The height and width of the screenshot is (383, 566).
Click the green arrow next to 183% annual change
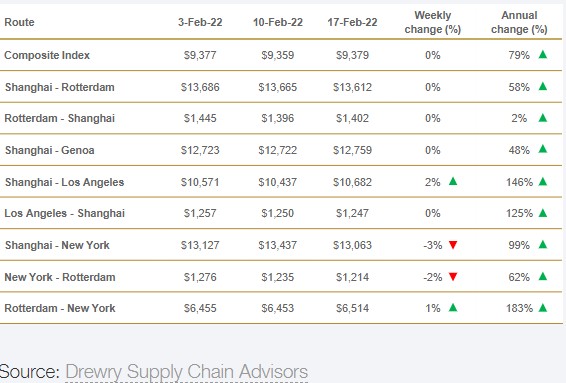click(543, 308)
